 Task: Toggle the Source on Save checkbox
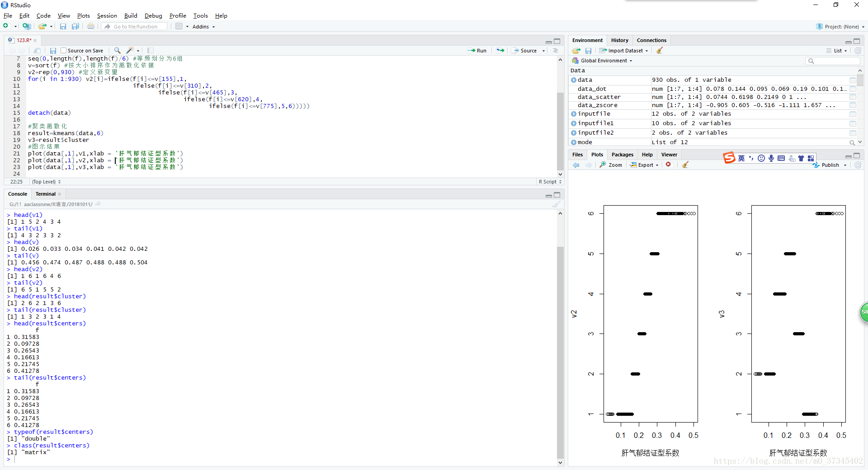64,51
